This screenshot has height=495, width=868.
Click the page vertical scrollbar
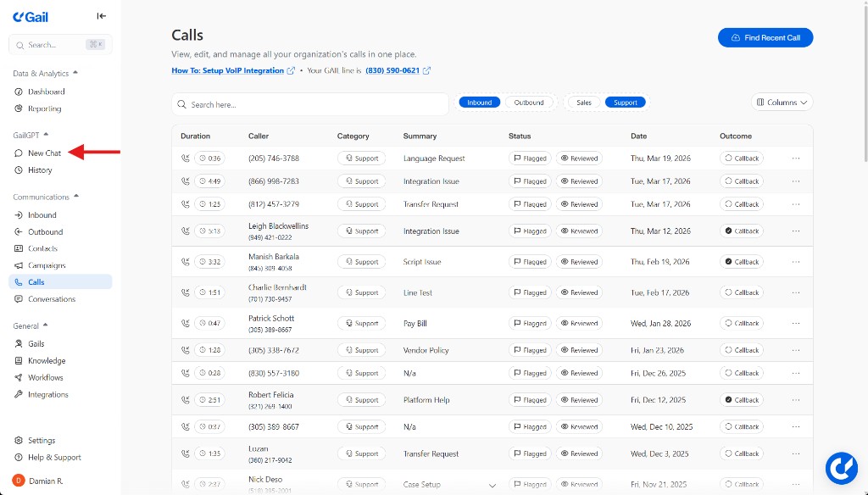[x=864, y=85]
